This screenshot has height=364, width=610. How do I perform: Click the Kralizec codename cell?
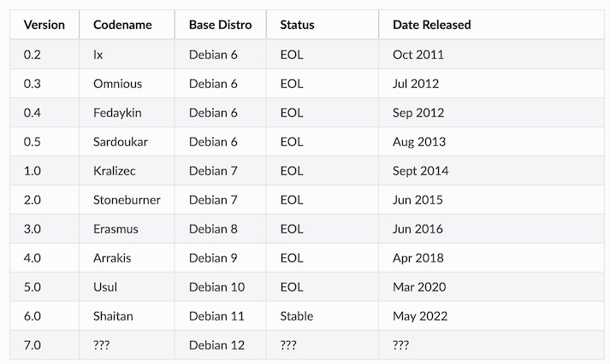pyautogui.click(x=116, y=171)
